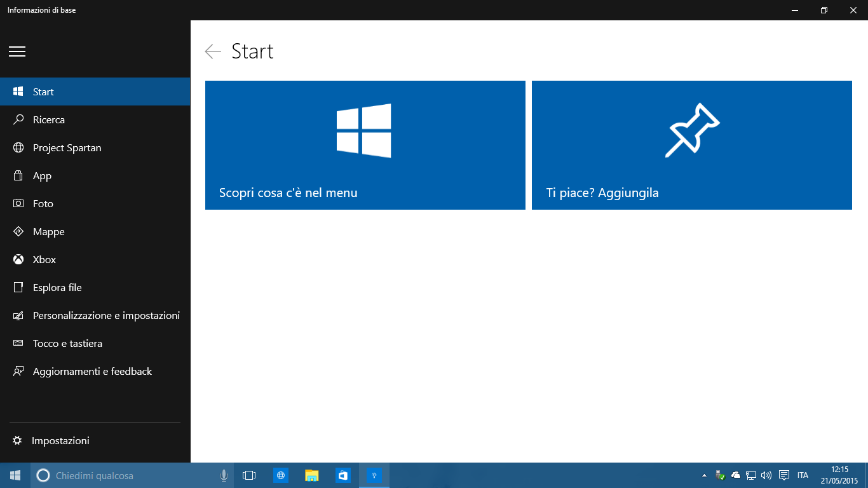Show hidden tray icons arrow
868x488 pixels.
tap(704, 475)
